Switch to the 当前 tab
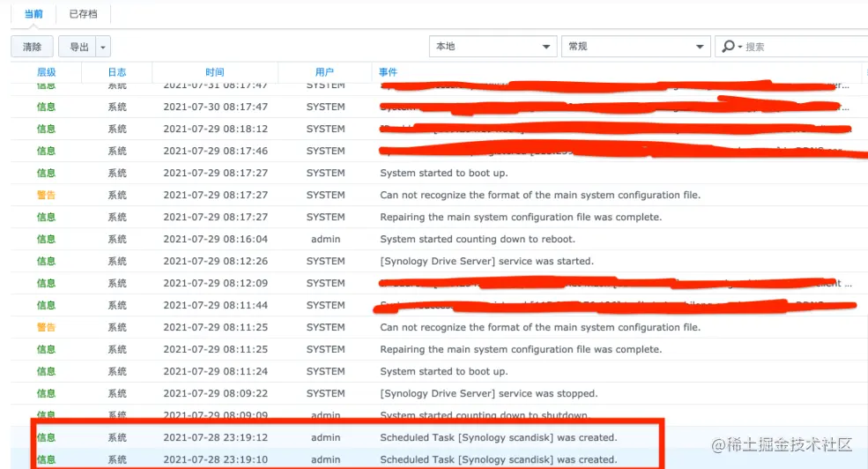868x469 pixels. [x=33, y=14]
